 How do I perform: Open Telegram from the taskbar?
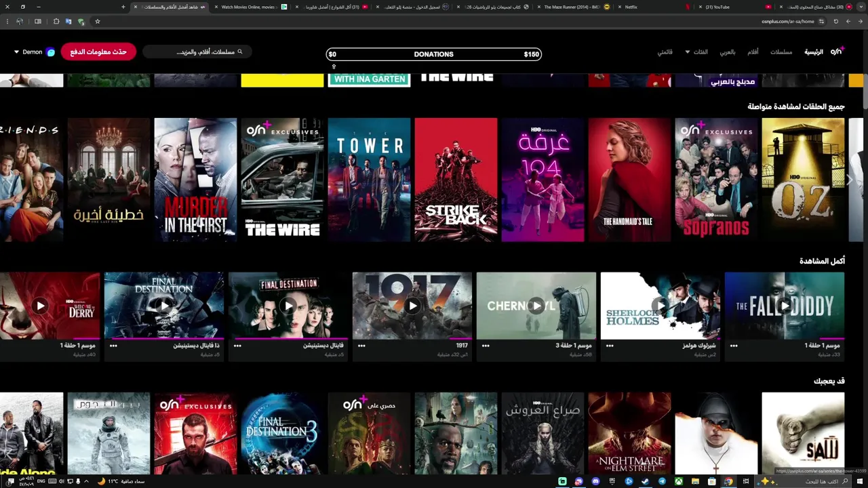[x=662, y=481]
